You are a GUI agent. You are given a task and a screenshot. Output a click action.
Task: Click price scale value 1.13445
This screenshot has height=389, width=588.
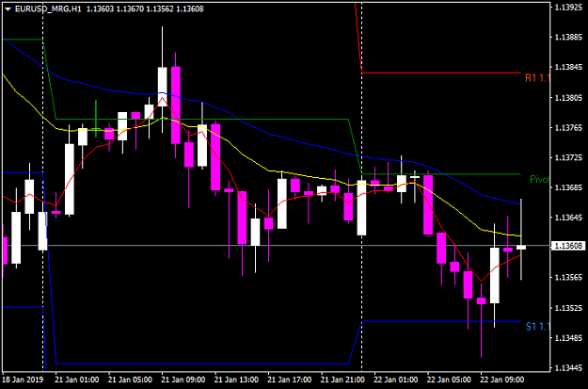tap(569, 367)
